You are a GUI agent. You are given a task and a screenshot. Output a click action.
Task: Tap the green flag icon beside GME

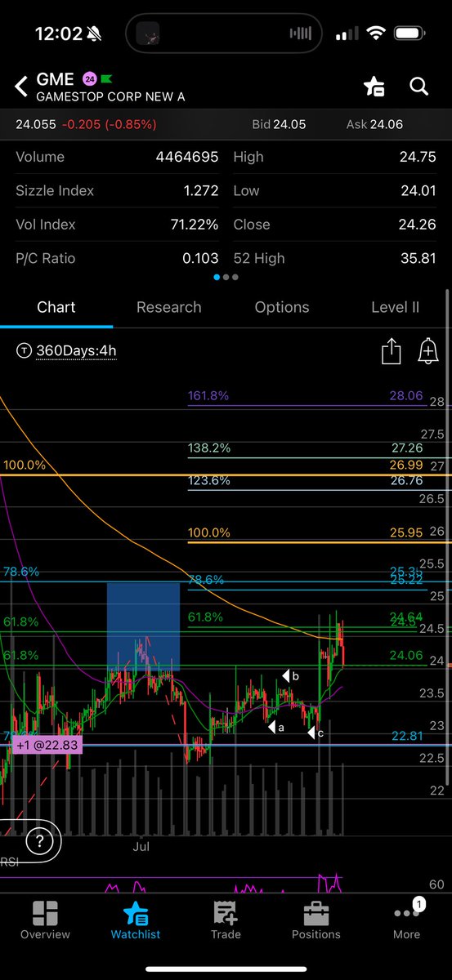point(105,79)
